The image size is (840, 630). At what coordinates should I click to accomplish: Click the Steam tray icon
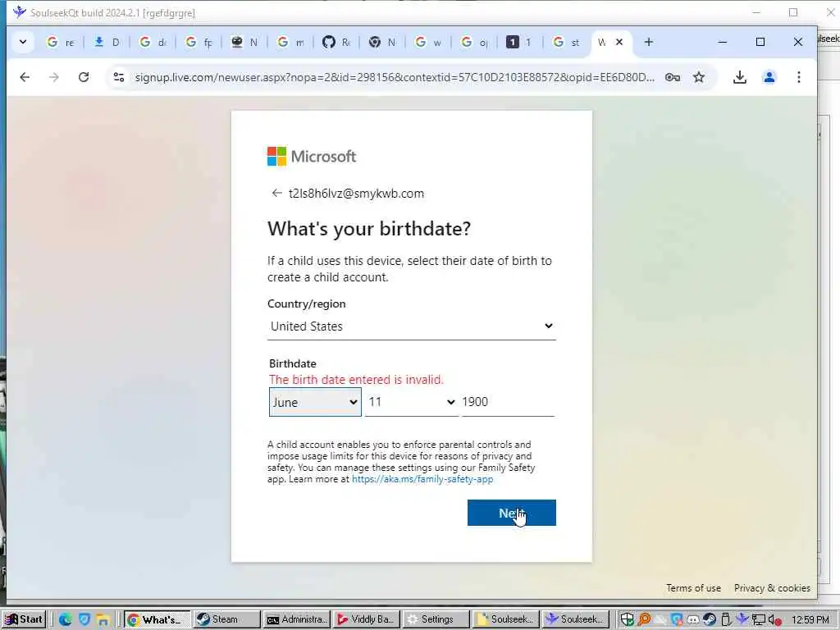click(x=710, y=620)
